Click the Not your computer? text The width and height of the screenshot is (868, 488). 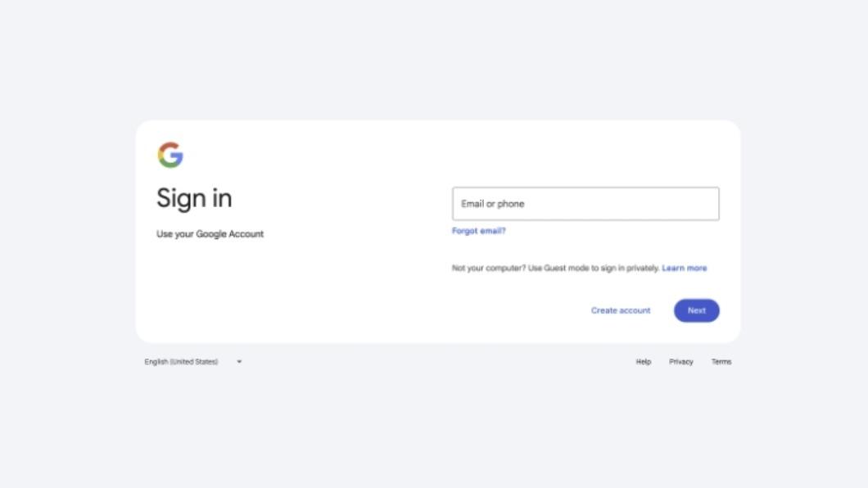489,268
